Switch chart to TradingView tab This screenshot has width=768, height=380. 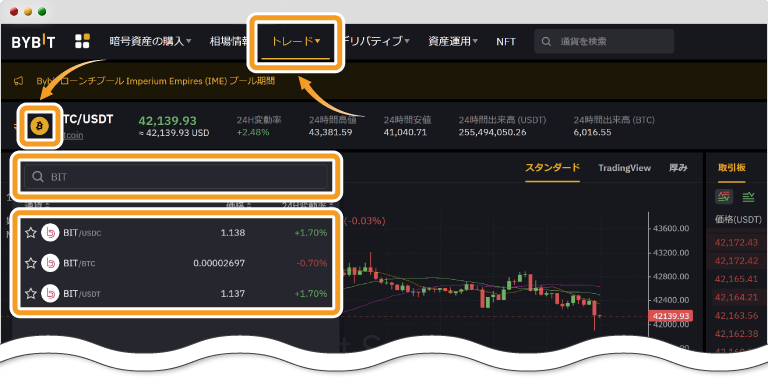click(624, 168)
